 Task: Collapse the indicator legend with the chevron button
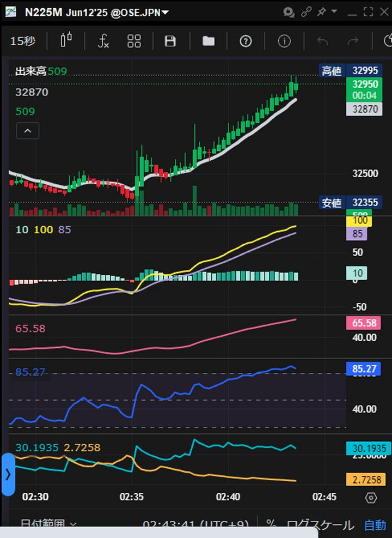tap(28, 131)
